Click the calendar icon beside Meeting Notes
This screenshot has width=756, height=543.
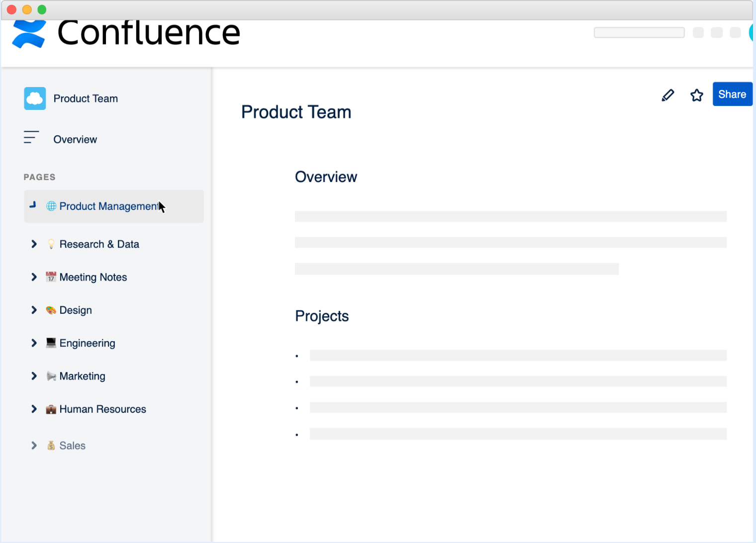click(x=51, y=277)
